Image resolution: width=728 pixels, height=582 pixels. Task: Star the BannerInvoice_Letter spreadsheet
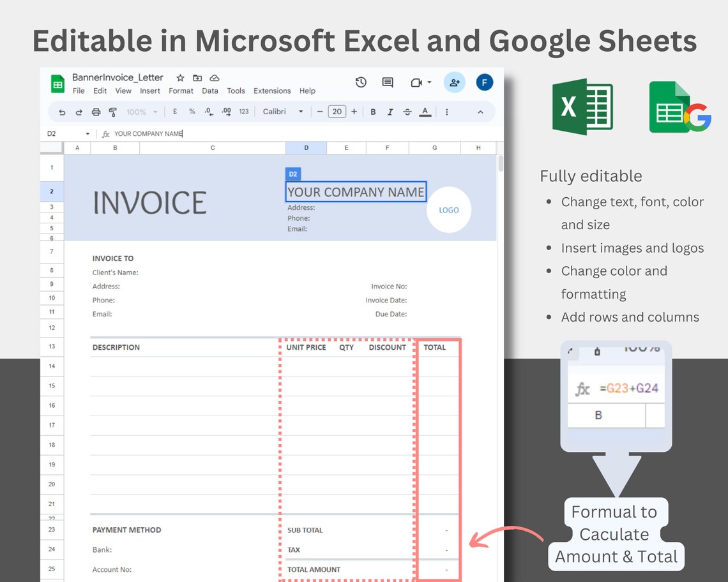(x=179, y=78)
